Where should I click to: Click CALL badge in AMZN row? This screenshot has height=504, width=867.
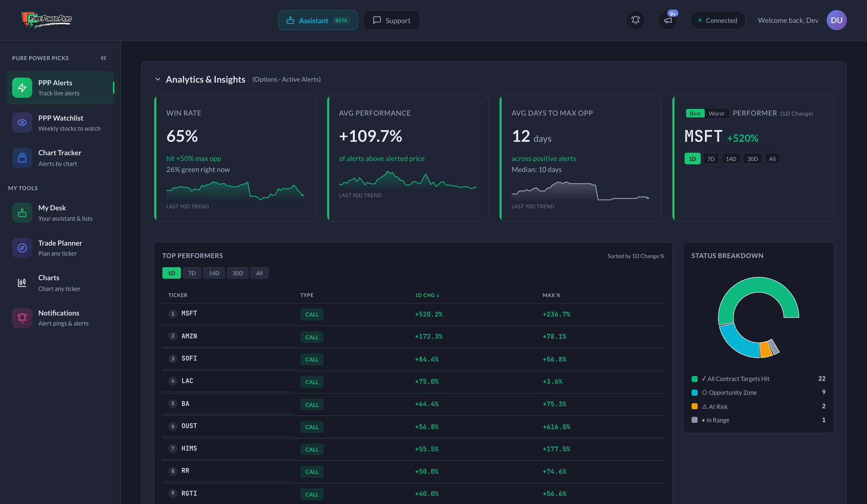tap(312, 337)
